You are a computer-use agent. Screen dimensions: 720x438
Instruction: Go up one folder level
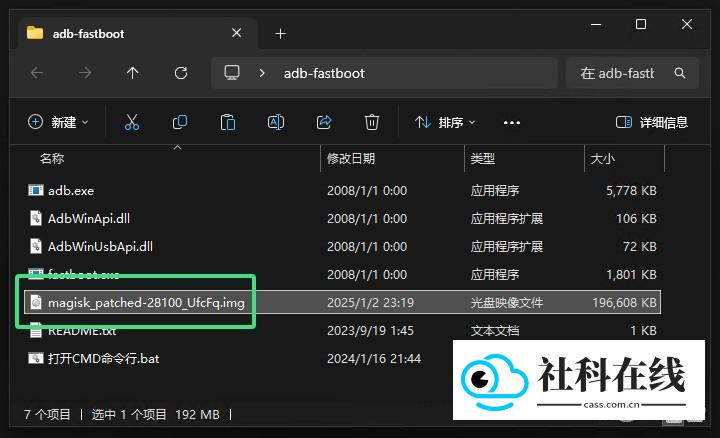132,73
